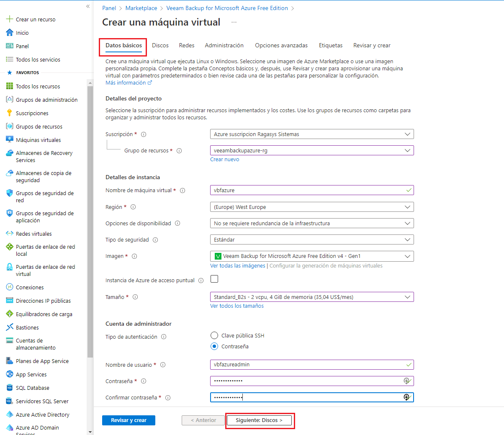Click the Todos los servicios list icon
This screenshot has height=435, width=504.
9,59
